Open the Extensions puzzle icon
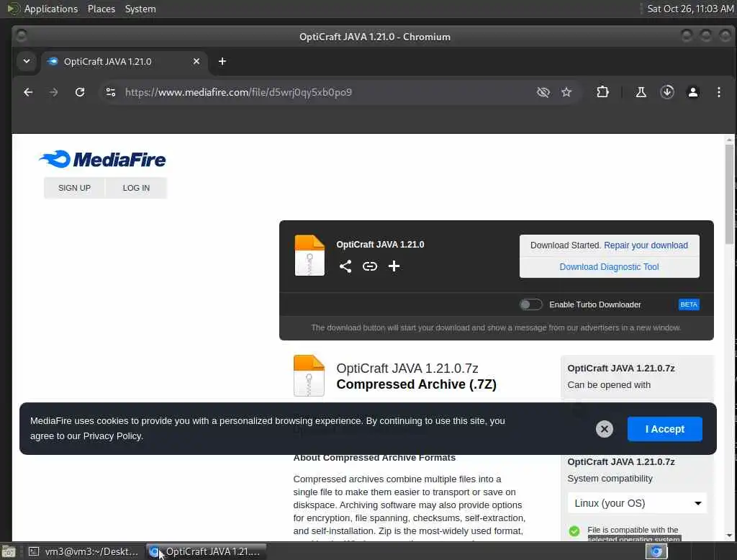The width and height of the screenshot is (737, 560). coord(602,92)
